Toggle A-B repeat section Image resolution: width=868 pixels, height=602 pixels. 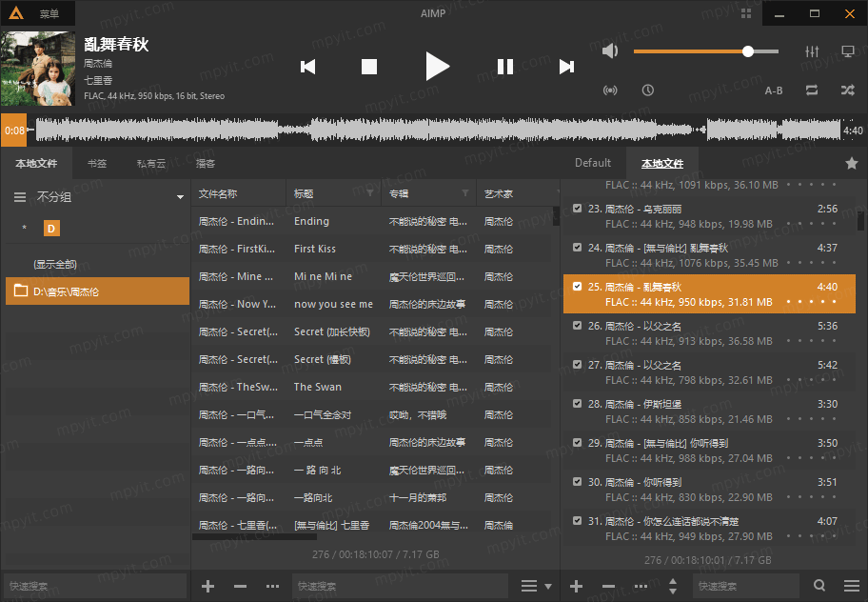point(774,90)
